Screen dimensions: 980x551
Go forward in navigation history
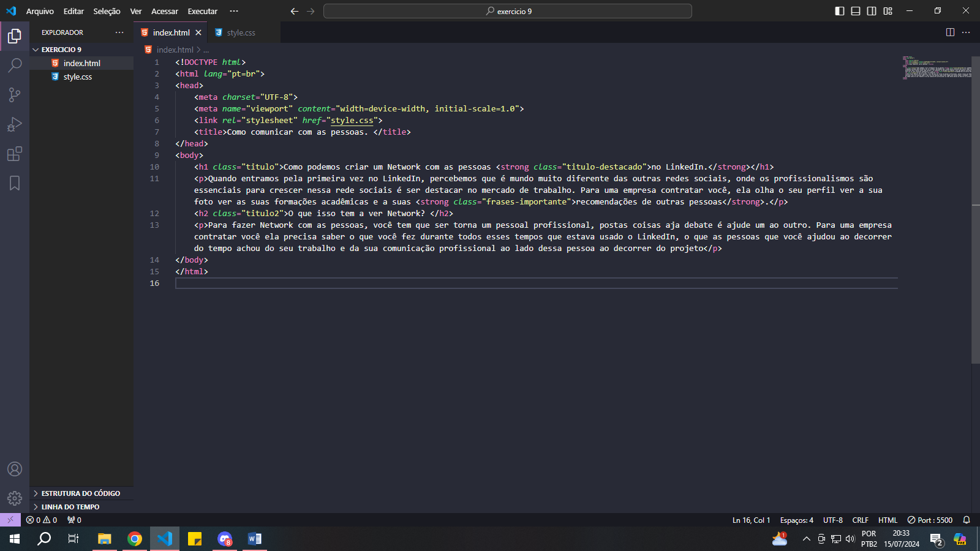(x=311, y=11)
